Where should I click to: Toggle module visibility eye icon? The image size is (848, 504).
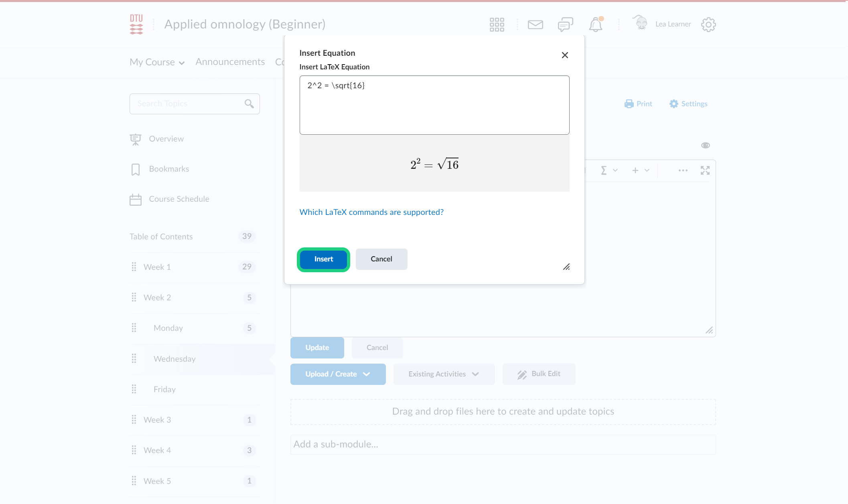pyautogui.click(x=705, y=145)
